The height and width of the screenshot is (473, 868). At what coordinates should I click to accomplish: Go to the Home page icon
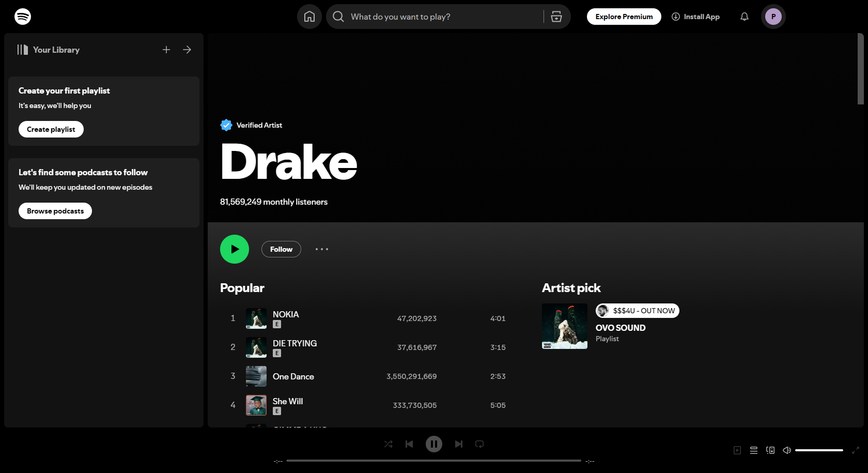309,17
